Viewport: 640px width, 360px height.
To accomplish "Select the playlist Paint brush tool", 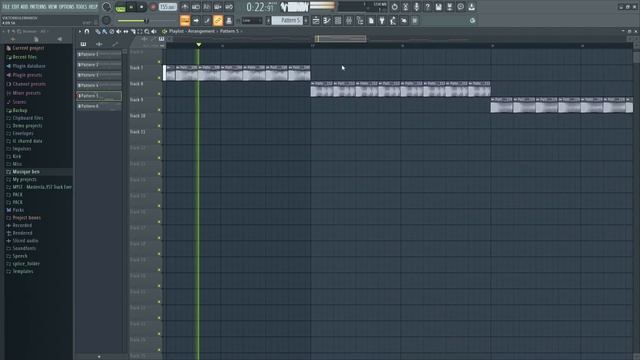I will [104, 31].
